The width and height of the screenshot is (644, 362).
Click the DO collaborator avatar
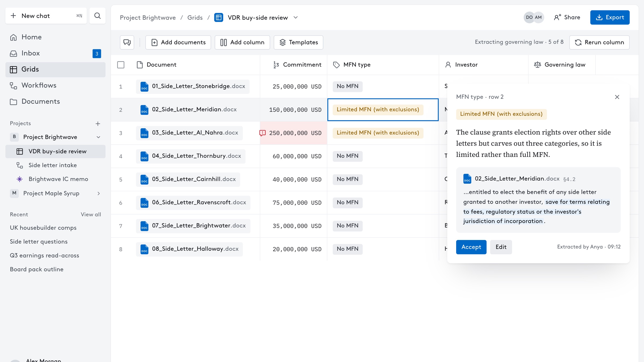pyautogui.click(x=529, y=17)
